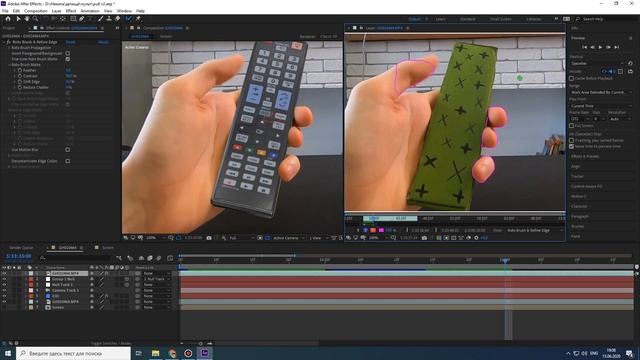Open the Animation menu

click(x=90, y=11)
